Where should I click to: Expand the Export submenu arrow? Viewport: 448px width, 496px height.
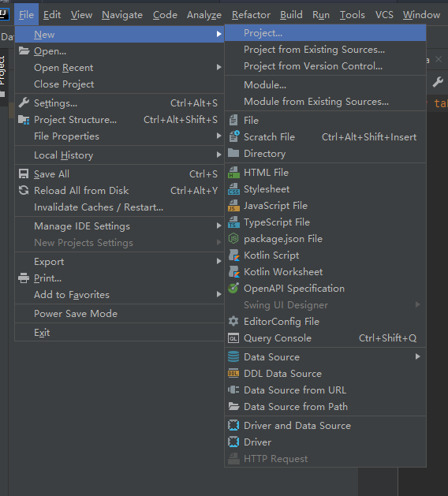tap(218, 261)
